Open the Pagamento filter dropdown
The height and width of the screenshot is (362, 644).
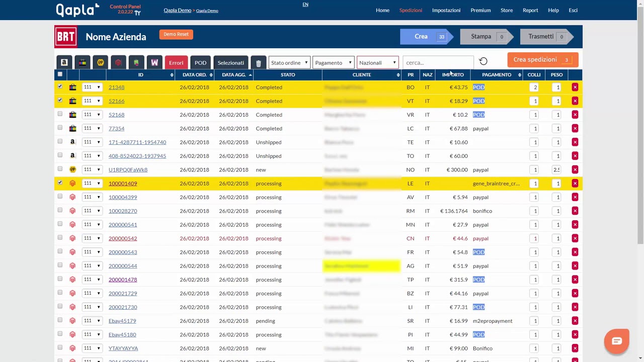tap(333, 63)
